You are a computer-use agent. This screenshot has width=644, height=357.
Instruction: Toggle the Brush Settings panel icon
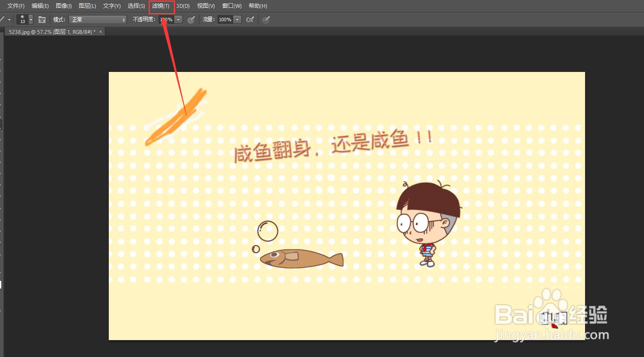(x=42, y=19)
